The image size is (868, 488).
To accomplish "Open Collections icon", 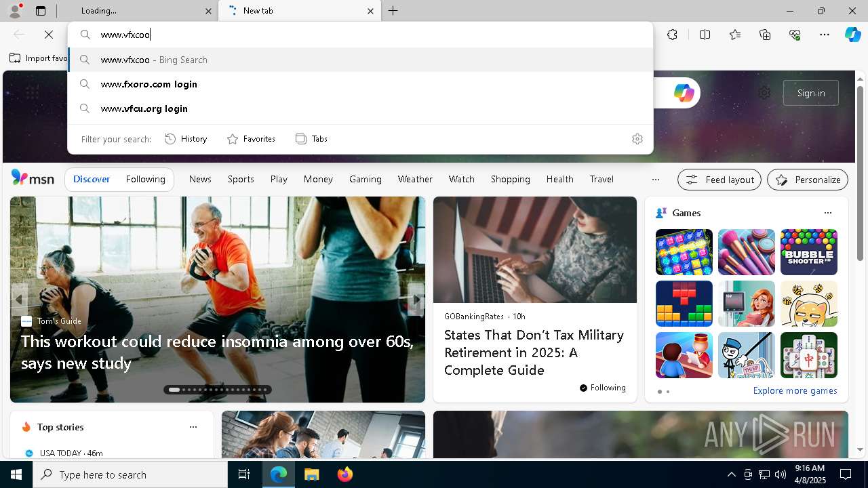I will pyautogui.click(x=765, y=35).
